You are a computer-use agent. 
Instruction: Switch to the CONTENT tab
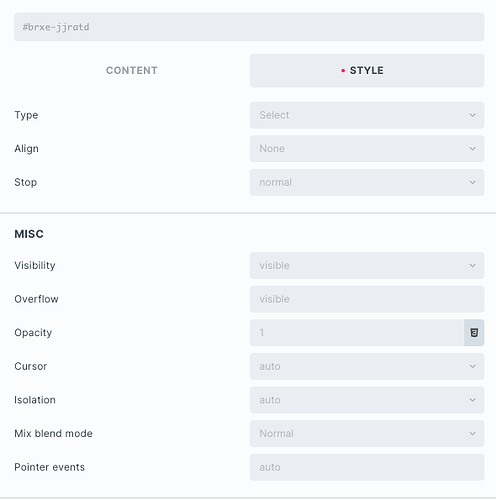[x=132, y=71]
